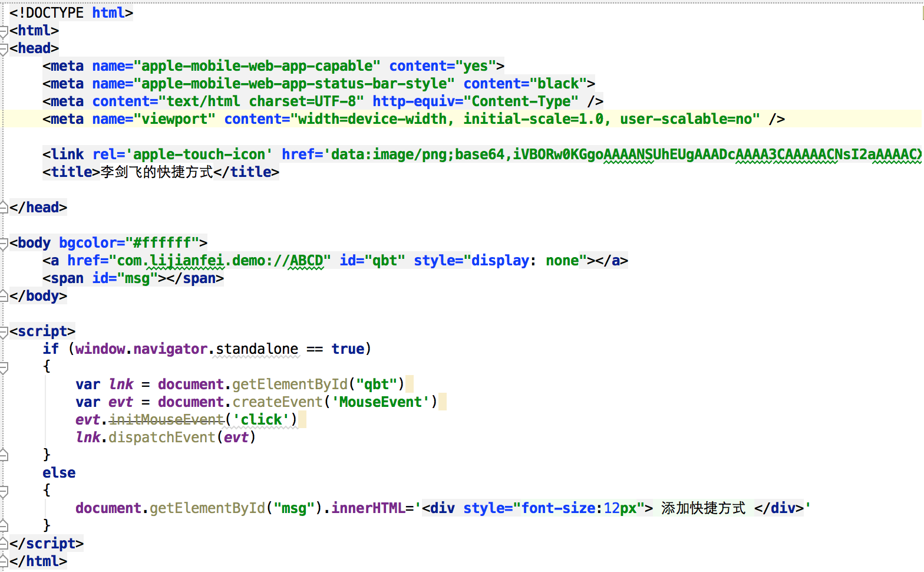Collapse the fold marker beside the opening html tag
The width and height of the screenshot is (924, 572).
coord(4,31)
